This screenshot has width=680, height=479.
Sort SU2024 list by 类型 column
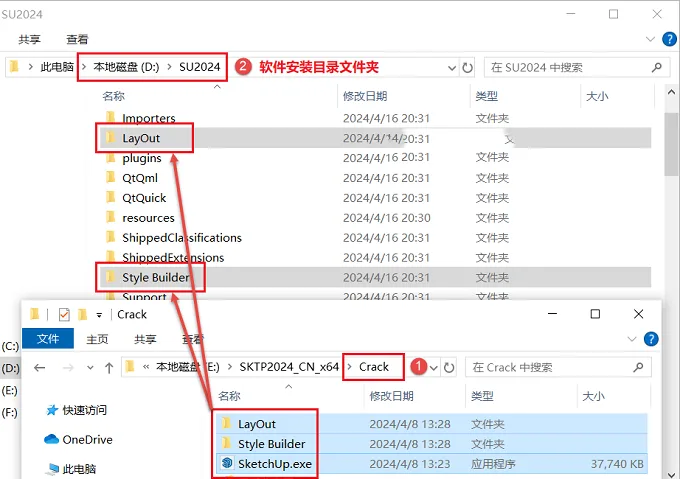[x=486, y=96]
